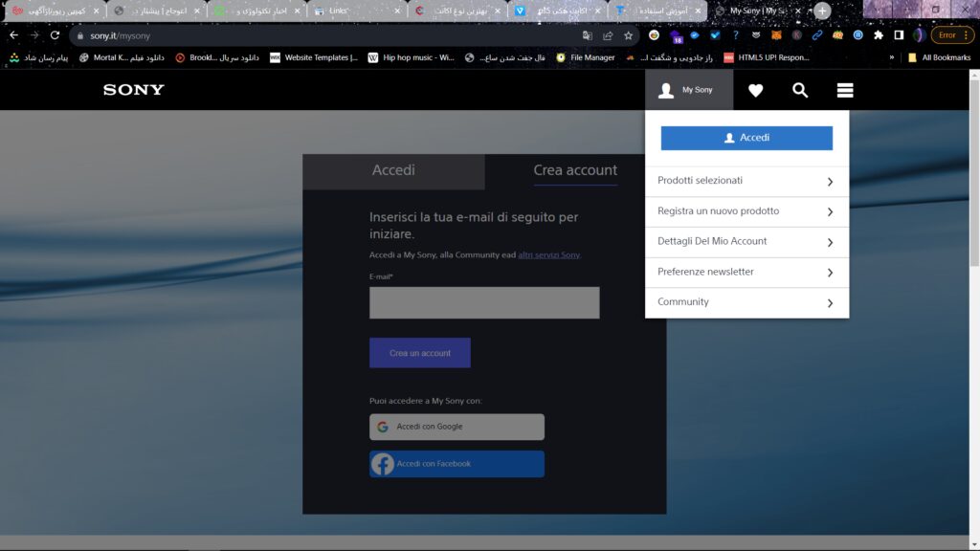Image resolution: width=980 pixels, height=551 pixels.
Task: Switch to the Links browser tab
Action: [356, 11]
